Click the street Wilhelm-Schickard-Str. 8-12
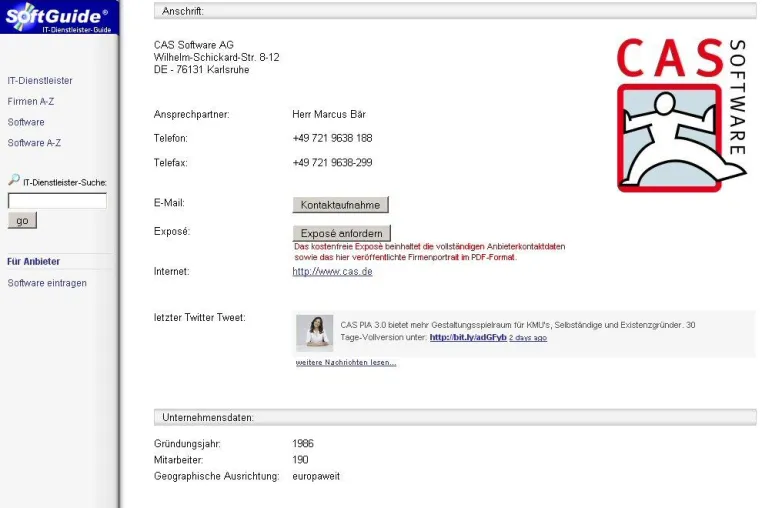 [217, 57]
